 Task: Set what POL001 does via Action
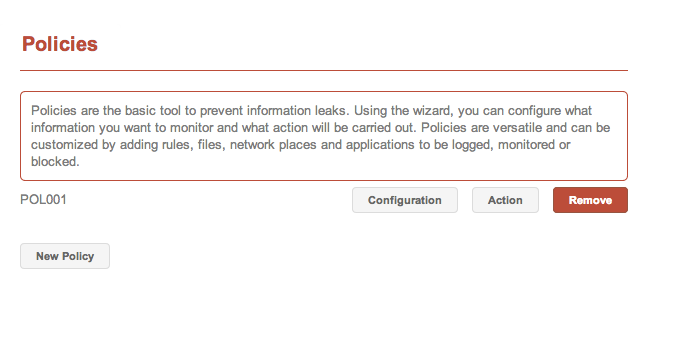tap(505, 200)
